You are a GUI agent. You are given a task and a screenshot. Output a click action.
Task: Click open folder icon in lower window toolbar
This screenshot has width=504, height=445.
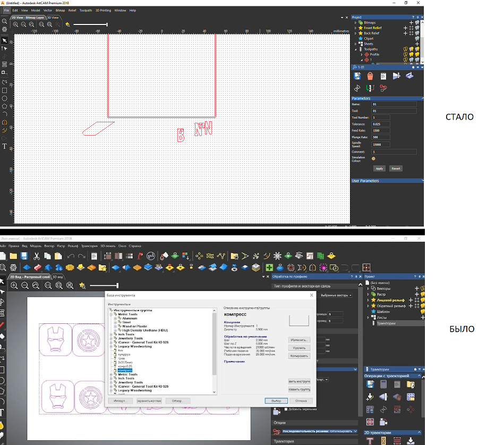[x=13, y=256]
